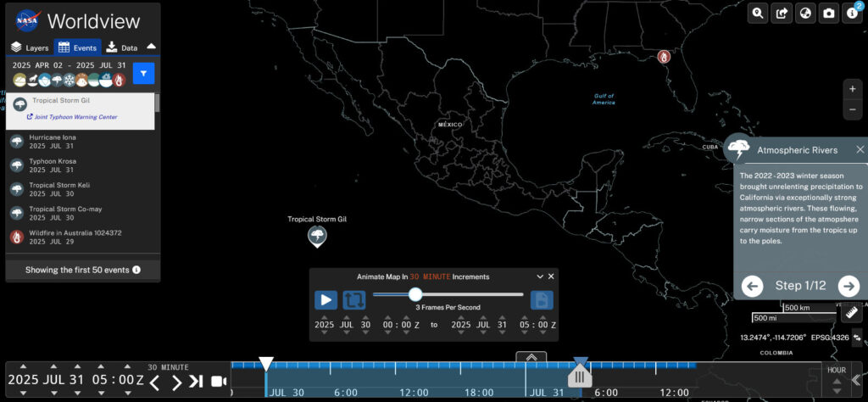The height and width of the screenshot is (402, 868).
Task: Select the volcanoes category icon
Action: 82,81
